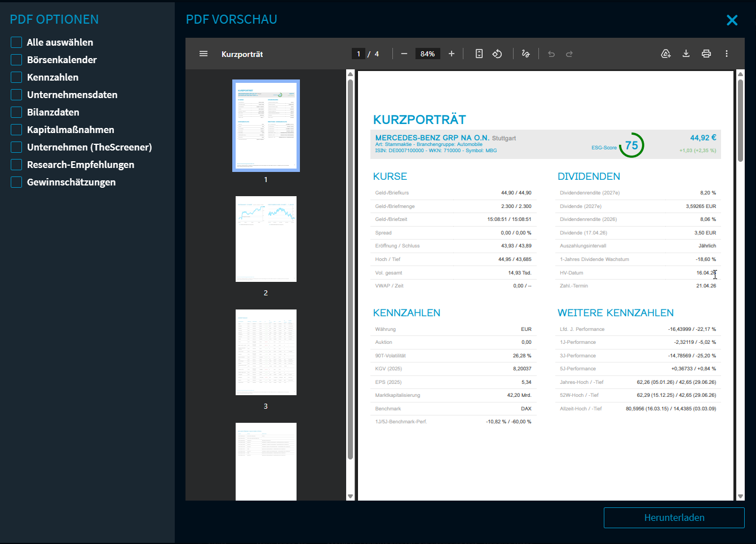Toggle the PDF sidebar hamburger menu
This screenshot has width=756, height=544.
(x=204, y=54)
